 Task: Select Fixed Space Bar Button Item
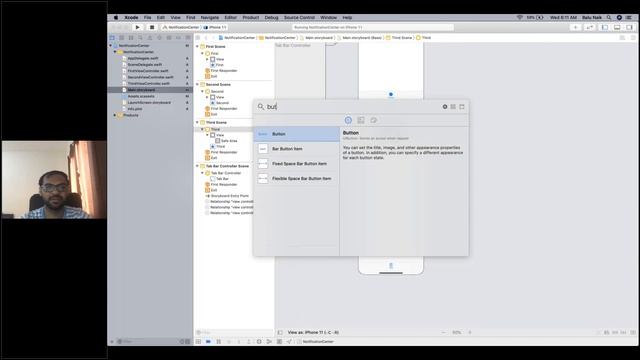(x=296, y=164)
